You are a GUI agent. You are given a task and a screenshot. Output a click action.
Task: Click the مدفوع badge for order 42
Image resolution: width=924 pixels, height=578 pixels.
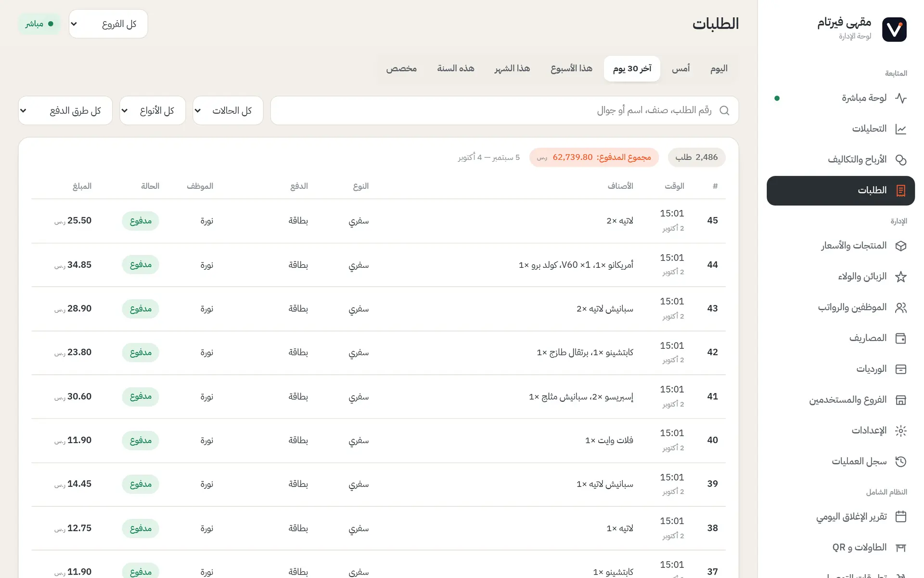coord(141,353)
